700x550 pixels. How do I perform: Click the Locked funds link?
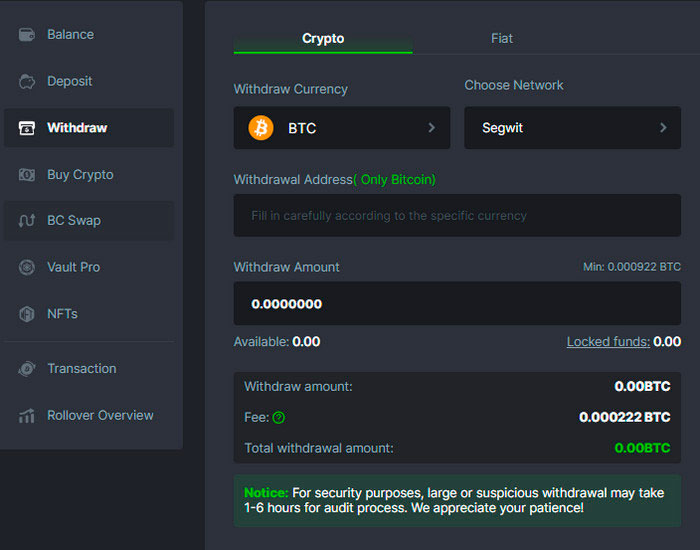click(608, 342)
